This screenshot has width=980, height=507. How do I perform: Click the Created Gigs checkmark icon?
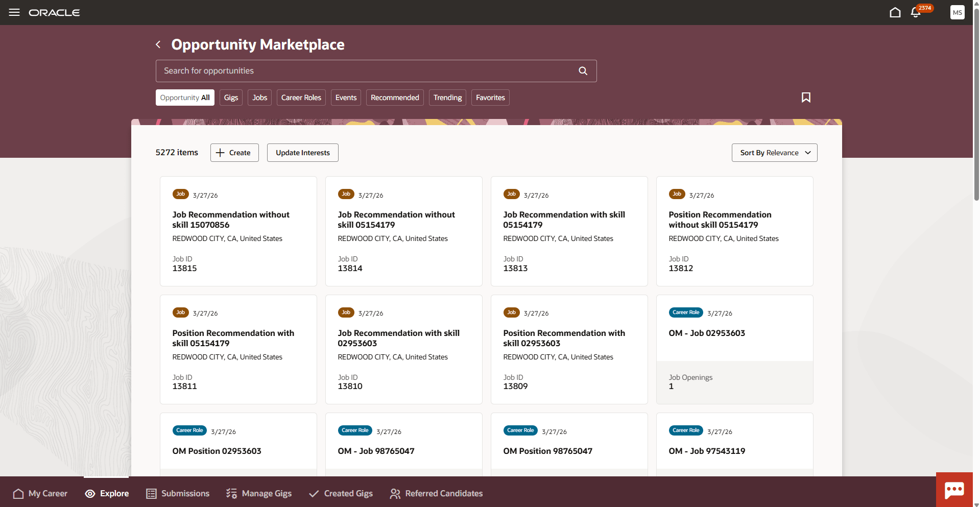[x=314, y=493]
